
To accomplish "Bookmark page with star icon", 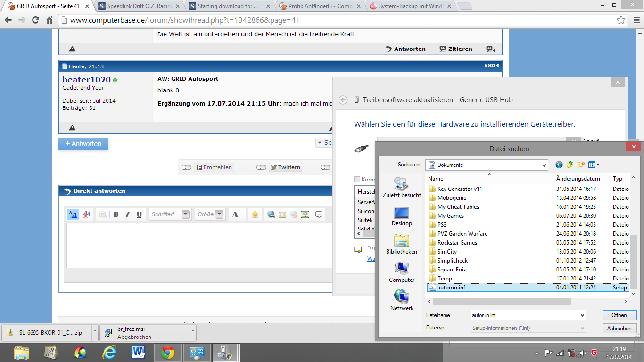I will [621, 20].
